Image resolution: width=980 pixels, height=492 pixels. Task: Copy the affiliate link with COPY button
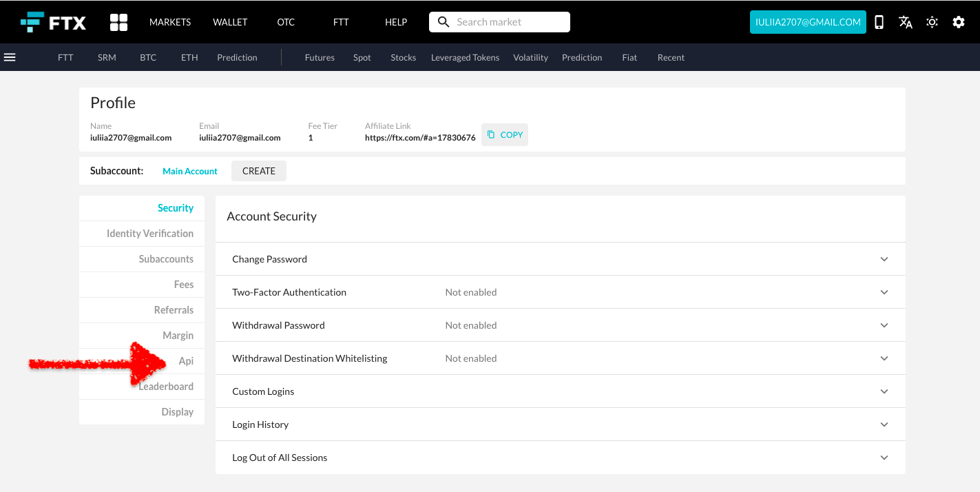click(x=505, y=134)
